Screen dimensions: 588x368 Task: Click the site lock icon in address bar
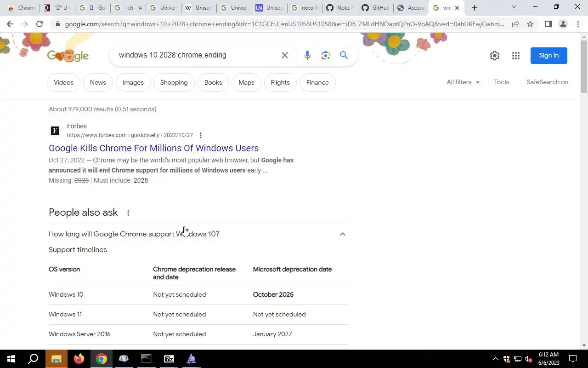tap(57, 24)
